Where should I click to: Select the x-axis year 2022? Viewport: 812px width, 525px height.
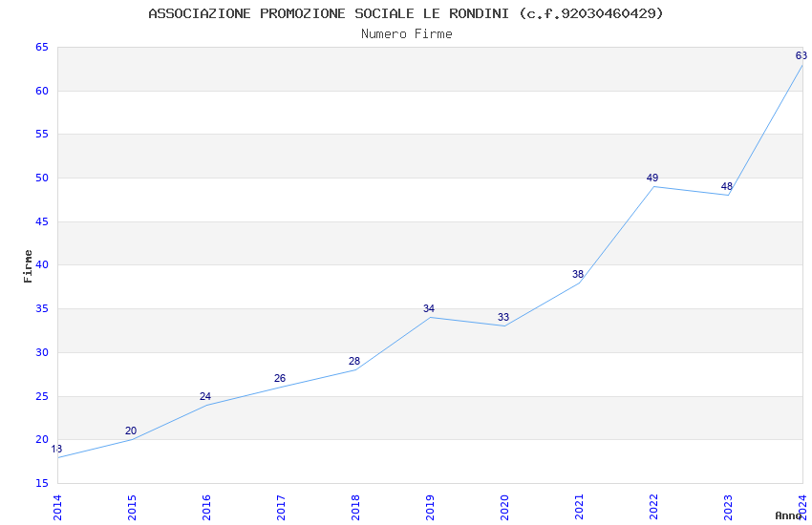(653, 508)
